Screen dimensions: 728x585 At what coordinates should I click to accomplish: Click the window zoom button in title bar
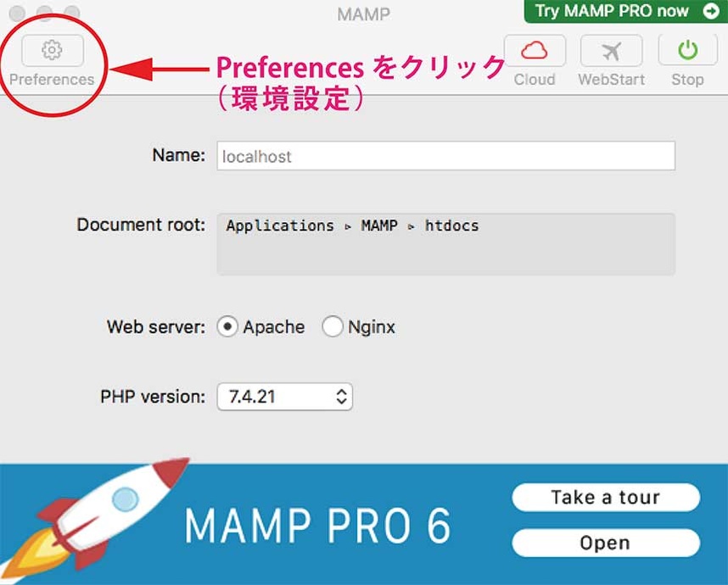(x=71, y=14)
